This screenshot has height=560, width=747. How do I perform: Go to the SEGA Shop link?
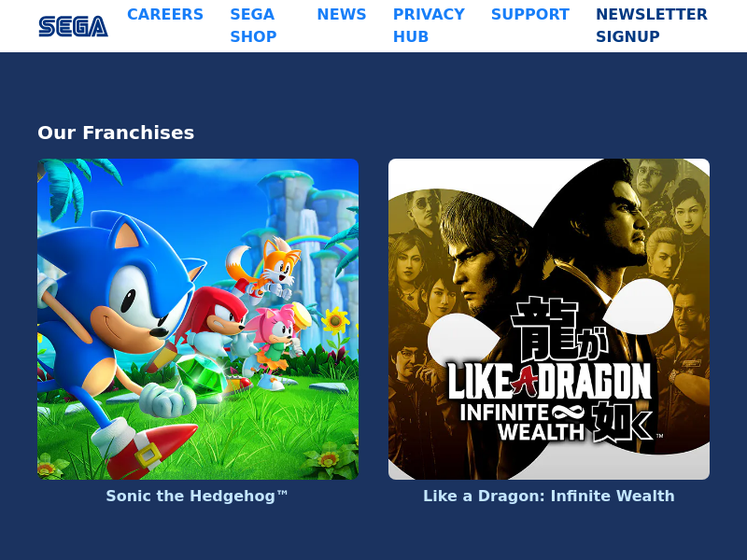pyautogui.click(x=253, y=25)
